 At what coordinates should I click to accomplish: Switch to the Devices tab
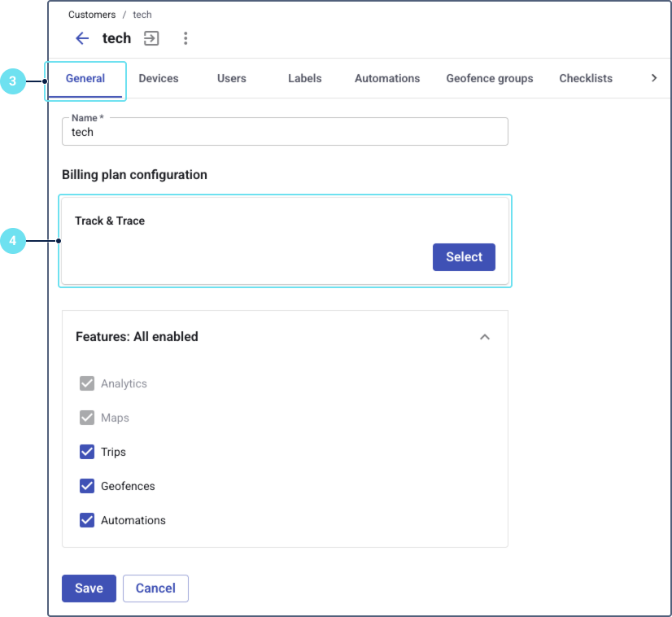coord(159,79)
